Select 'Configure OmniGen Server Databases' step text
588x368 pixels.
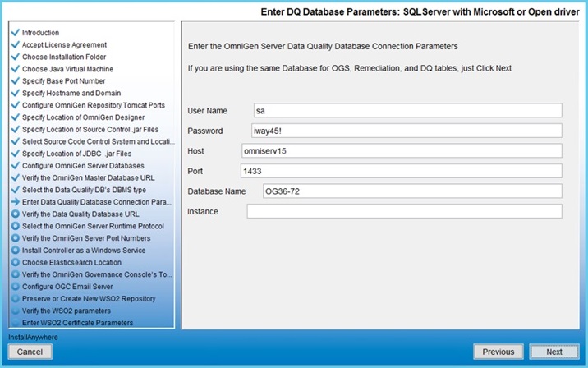click(x=83, y=165)
